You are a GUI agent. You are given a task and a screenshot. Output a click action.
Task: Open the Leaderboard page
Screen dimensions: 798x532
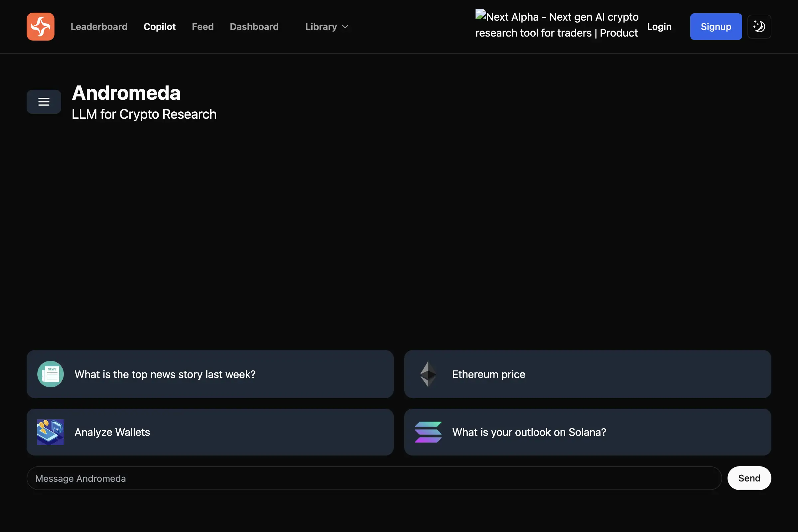point(99,27)
